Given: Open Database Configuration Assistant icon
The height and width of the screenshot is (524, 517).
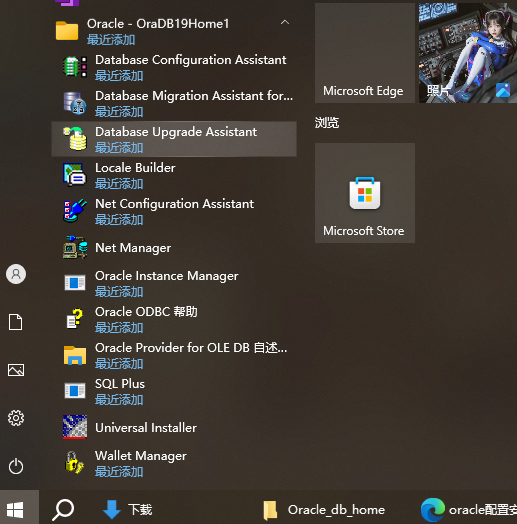Looking at the screenshot, I should tap(75, 67).
